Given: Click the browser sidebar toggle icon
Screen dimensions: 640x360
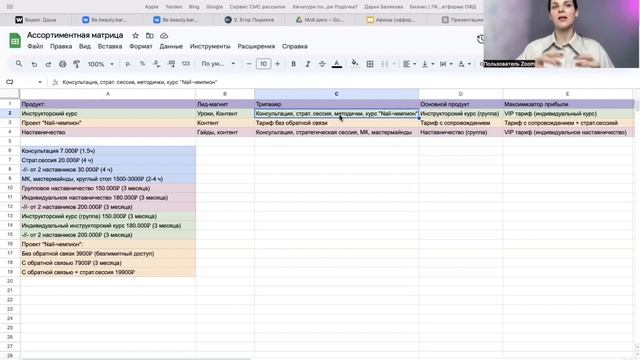Looking at the screenshot, I should [x=10, y=7].
